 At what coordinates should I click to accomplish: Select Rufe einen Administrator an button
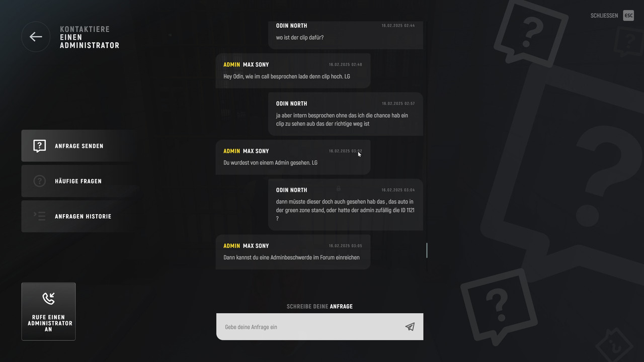click(x=48, y=312)
